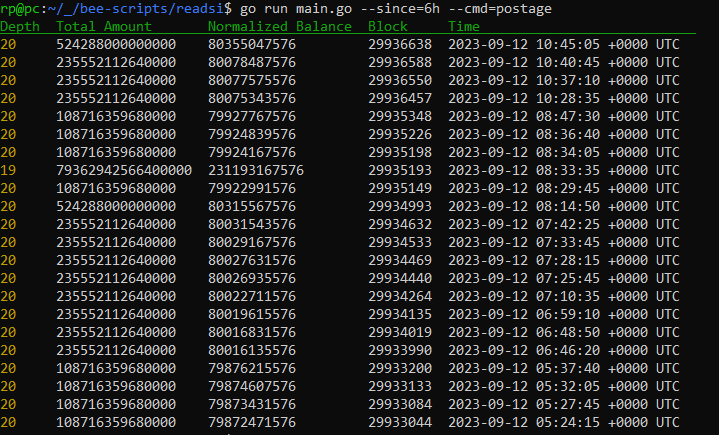
Task: Select normalized balance 80016135576
Action: point(252,350)
